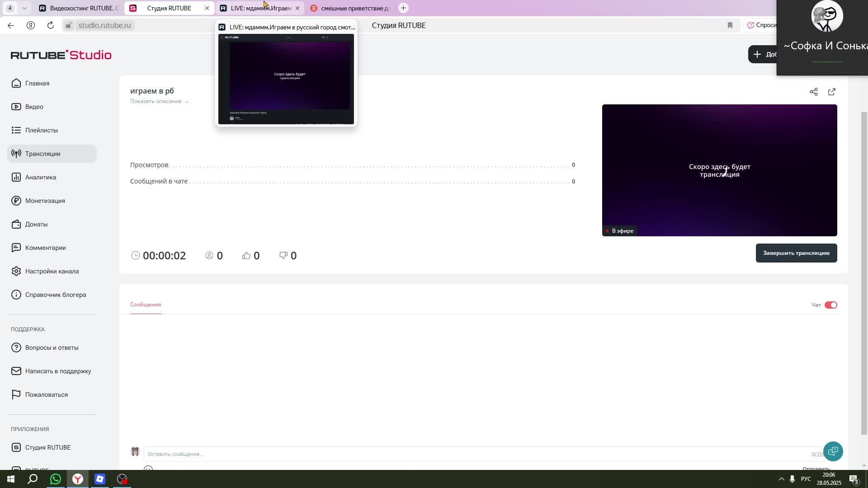The height and width of the screenshot is (488, 868).
Task: Open the notification center icon
Action: (x=854, y=479)
